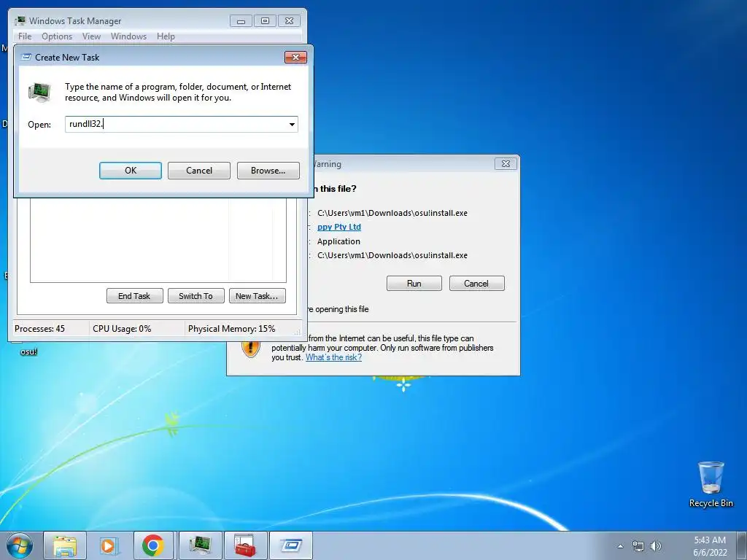
Task: Click the Create New Task title icon
Action: [27, 57]
